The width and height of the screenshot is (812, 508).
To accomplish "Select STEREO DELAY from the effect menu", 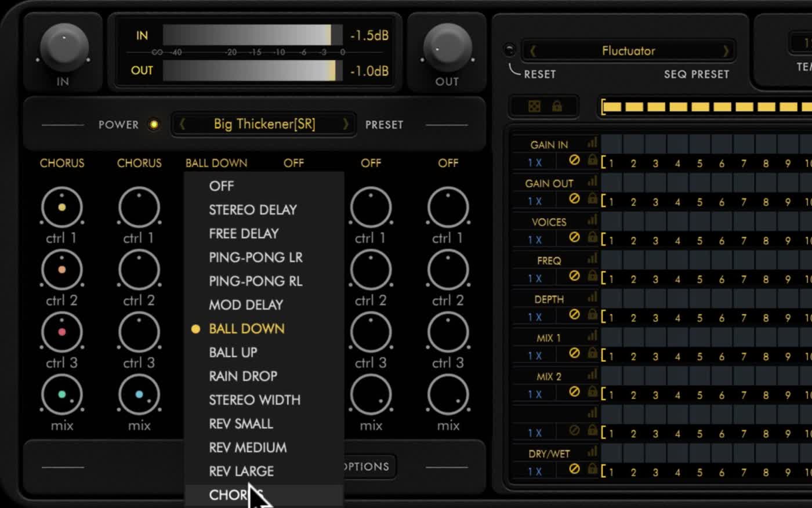I will click(264, 210).
